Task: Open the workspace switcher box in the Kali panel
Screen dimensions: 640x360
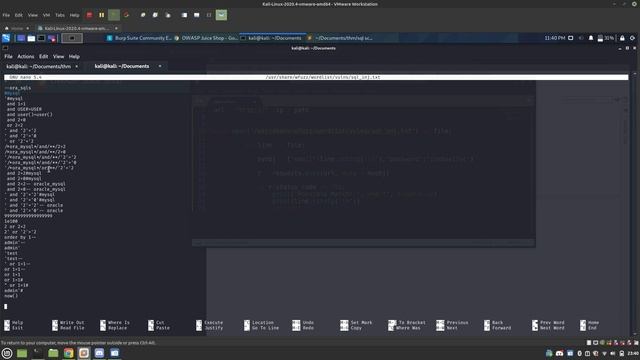Action: pos(72,38)
